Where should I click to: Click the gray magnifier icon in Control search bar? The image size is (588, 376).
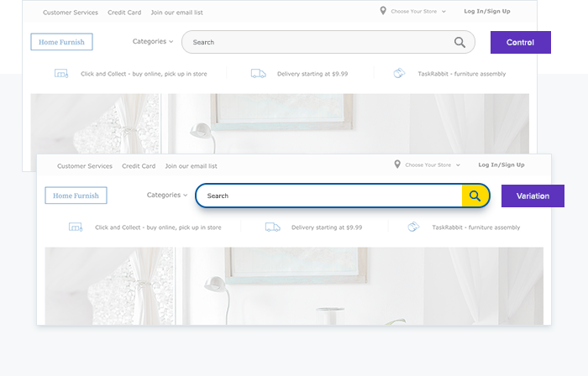(459, 42)
